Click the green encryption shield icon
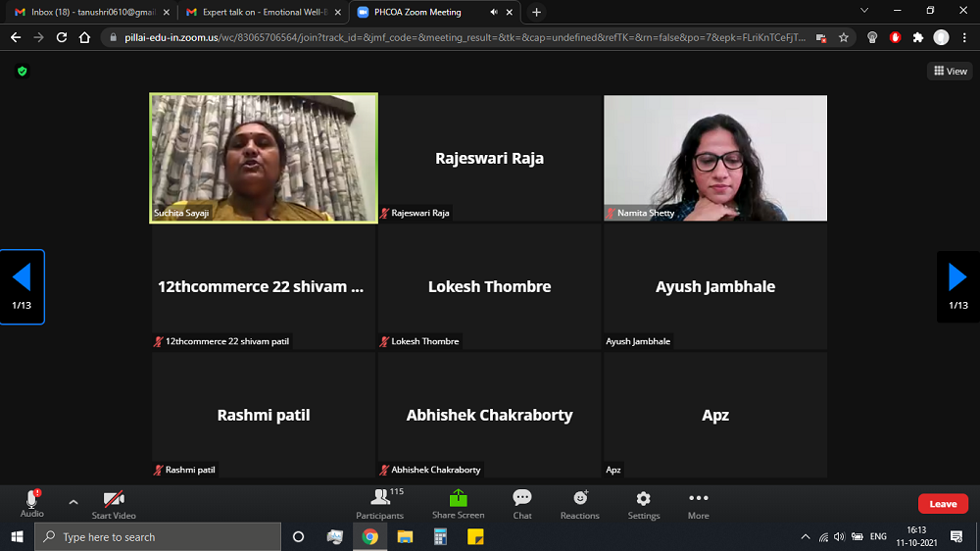The width and height of the screenshot is (980, 551). [x=23, y=72]
